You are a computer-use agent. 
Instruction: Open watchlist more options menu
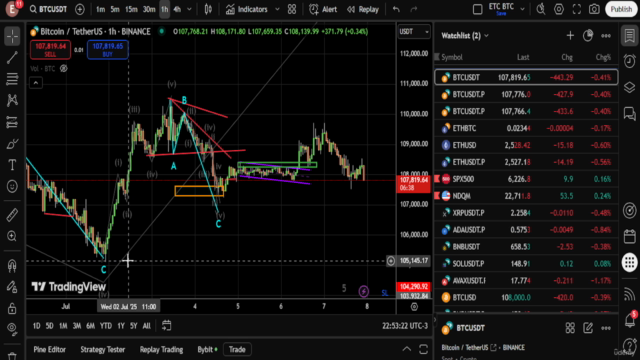[606, 36]
